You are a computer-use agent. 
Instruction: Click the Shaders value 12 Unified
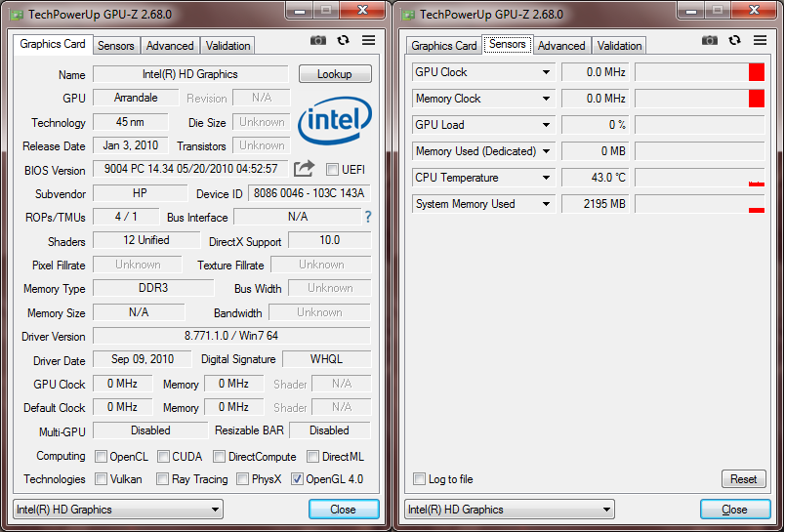(x=146, y=240)
